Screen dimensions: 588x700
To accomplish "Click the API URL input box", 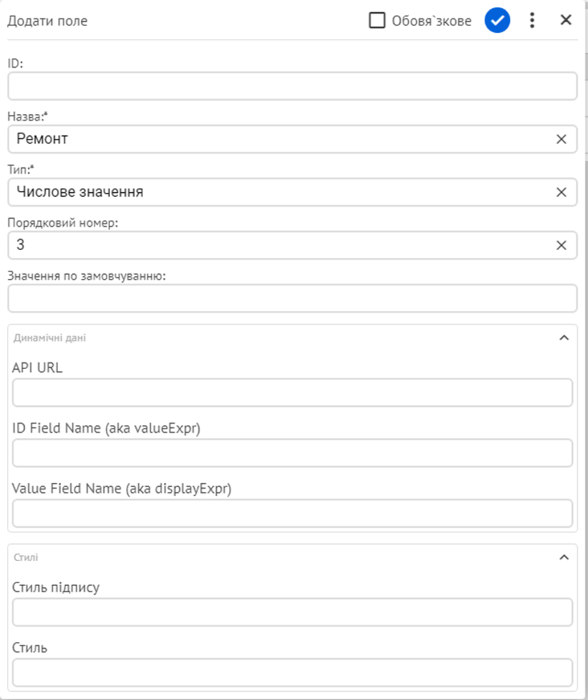I will tap(293, 393).
